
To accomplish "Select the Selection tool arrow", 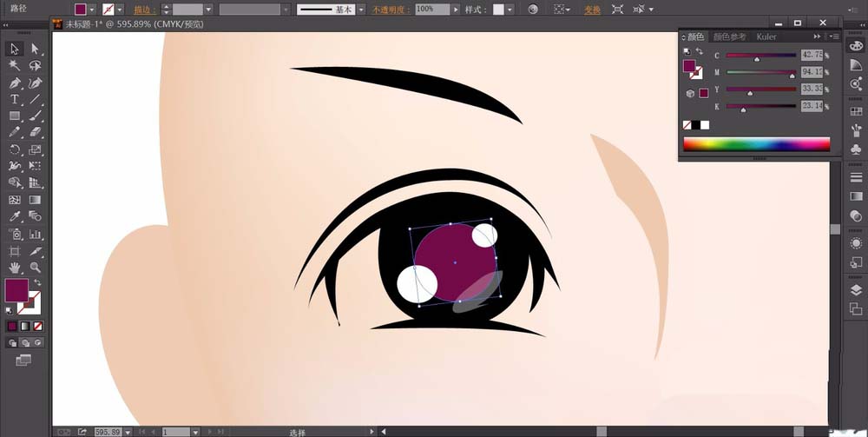I will pyautogui.click(x=15, y=49).
